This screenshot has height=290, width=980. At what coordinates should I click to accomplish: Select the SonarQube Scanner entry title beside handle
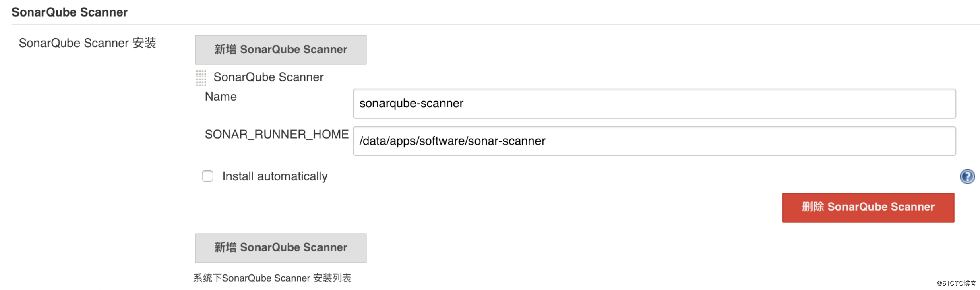tap(268, 77)
